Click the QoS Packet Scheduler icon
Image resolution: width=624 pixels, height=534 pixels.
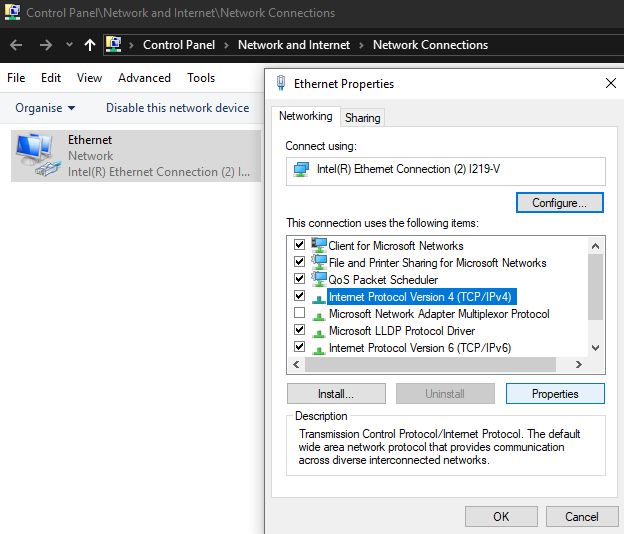click(319, 280)
